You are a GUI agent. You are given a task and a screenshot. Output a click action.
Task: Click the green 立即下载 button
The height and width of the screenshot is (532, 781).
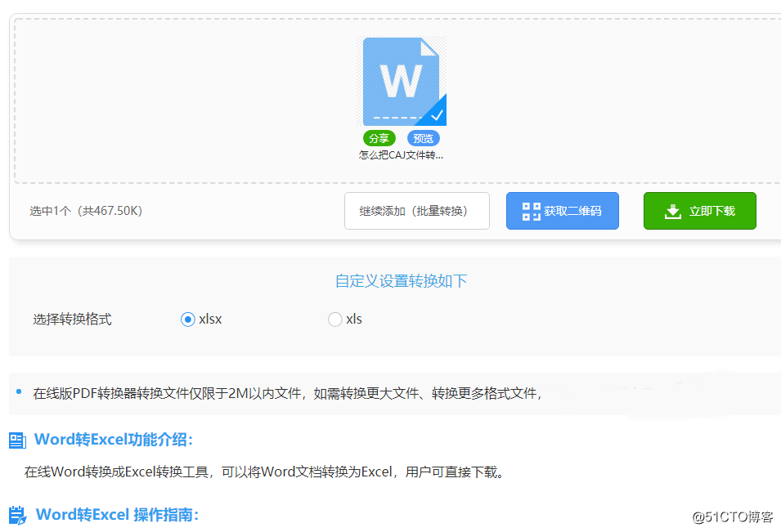700,211
